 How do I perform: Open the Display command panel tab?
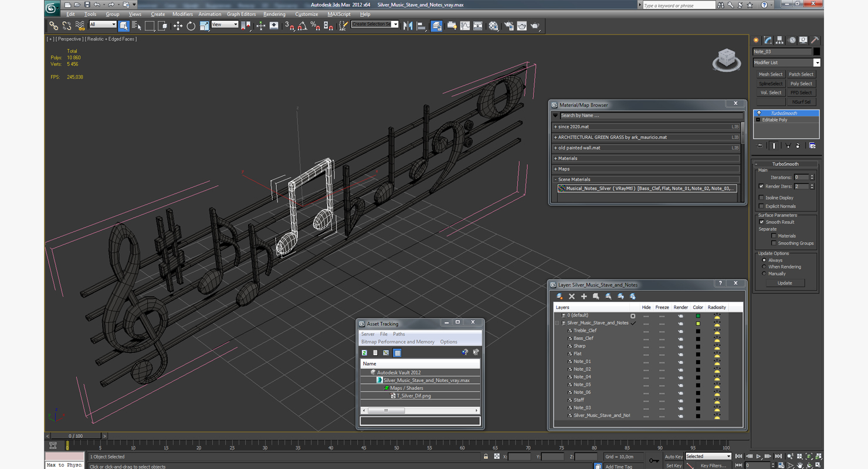coord(803,40)
